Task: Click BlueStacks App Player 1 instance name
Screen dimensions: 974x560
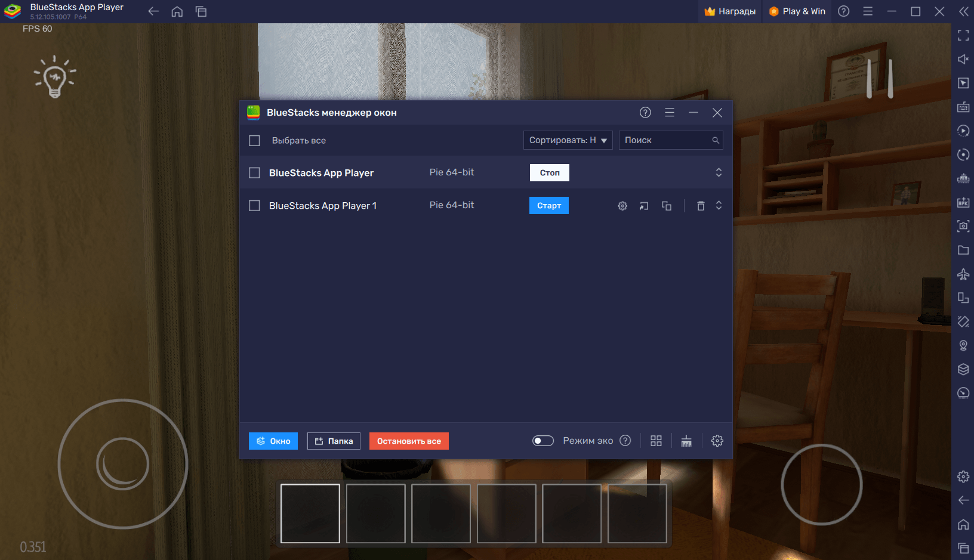Action: (323, 206)
